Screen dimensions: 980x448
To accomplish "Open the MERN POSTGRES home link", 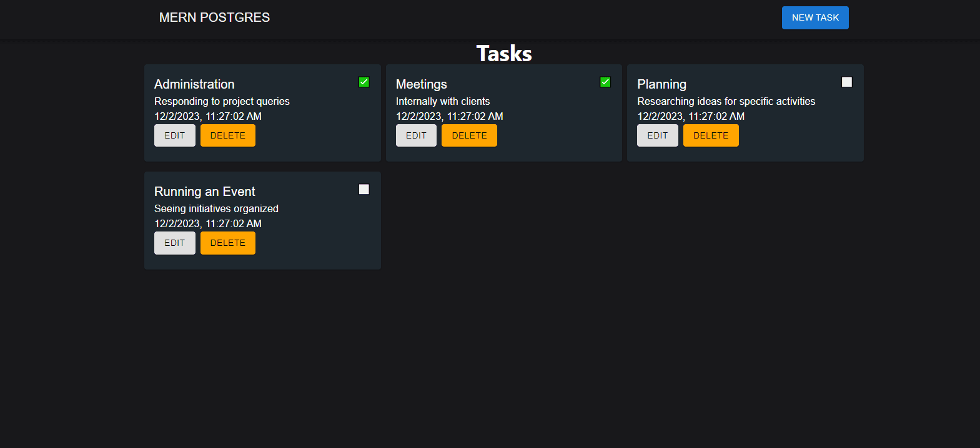I will coord(214,17).
